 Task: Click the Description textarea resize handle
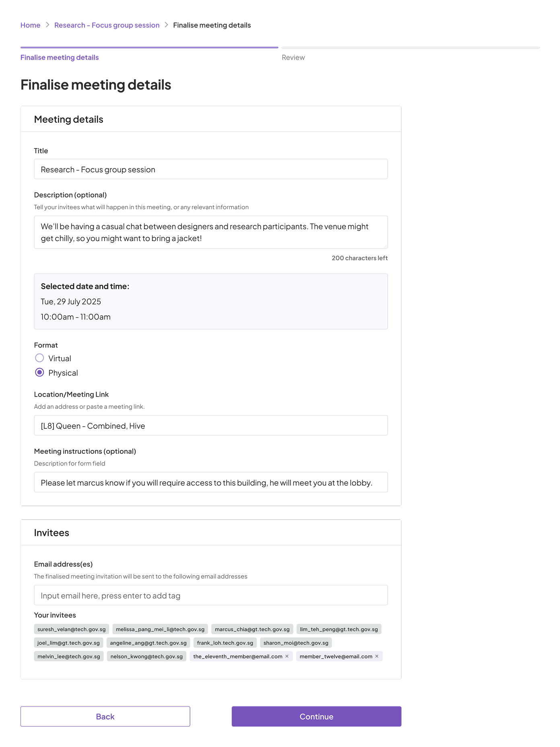(x=385, y=246)
